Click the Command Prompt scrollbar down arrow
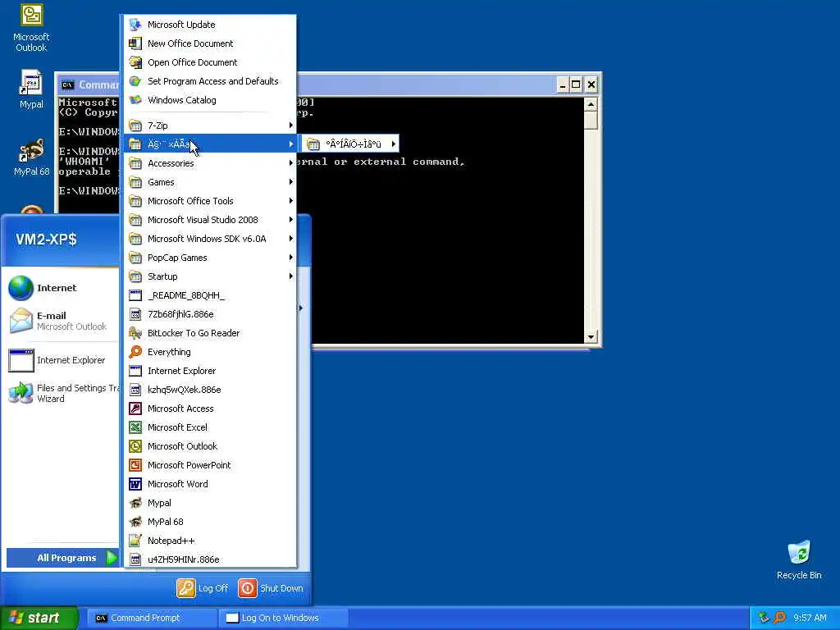 [x=591, y=337]
